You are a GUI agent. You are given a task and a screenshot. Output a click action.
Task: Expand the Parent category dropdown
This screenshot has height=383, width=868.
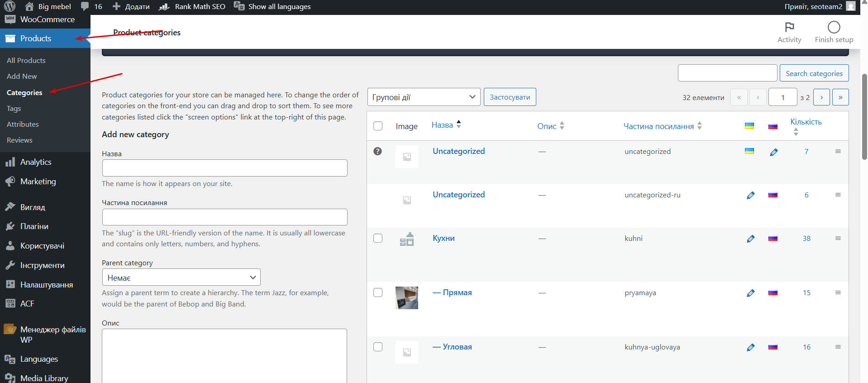coord(181,278)
